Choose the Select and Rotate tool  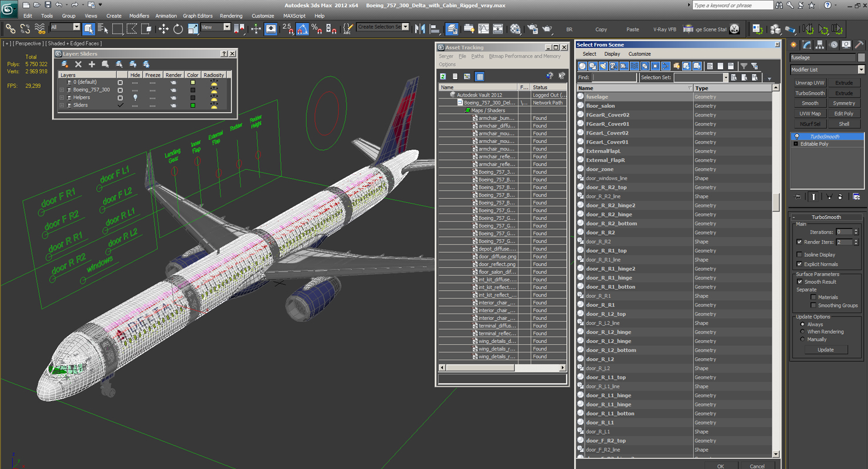[178, 29]
